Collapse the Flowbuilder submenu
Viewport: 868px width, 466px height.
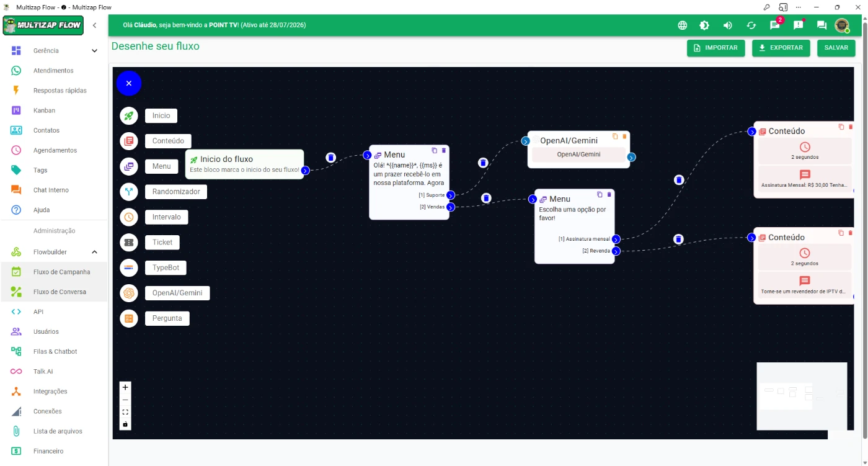94,252
